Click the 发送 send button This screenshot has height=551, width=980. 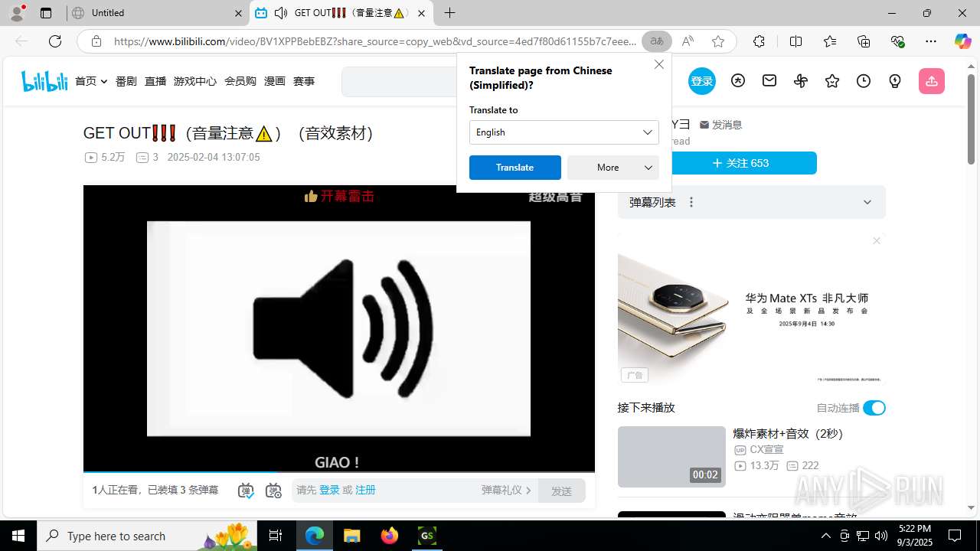coord(561,491)
